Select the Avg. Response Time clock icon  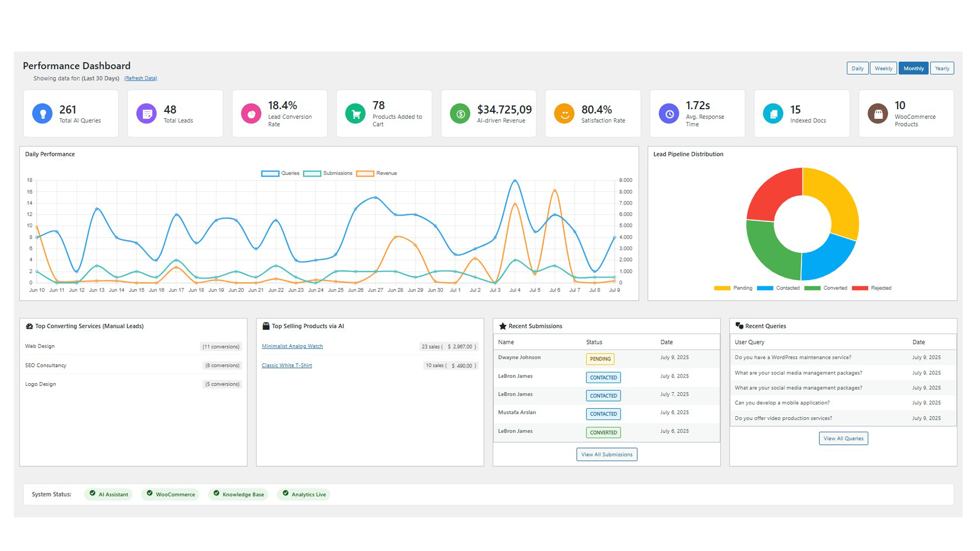[x=669, y=113]
